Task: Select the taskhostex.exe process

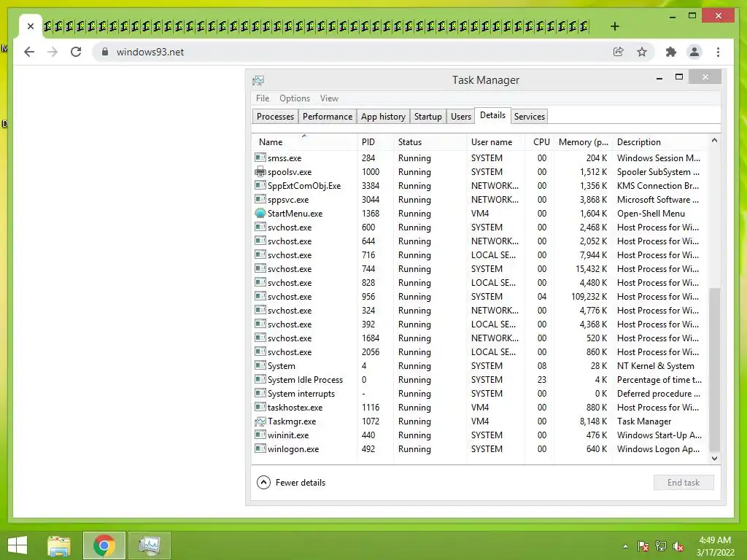Action: [480, 407]
